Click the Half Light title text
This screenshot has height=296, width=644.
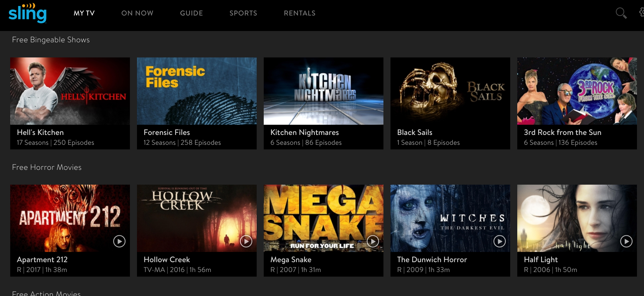click(x=541, y=260)
